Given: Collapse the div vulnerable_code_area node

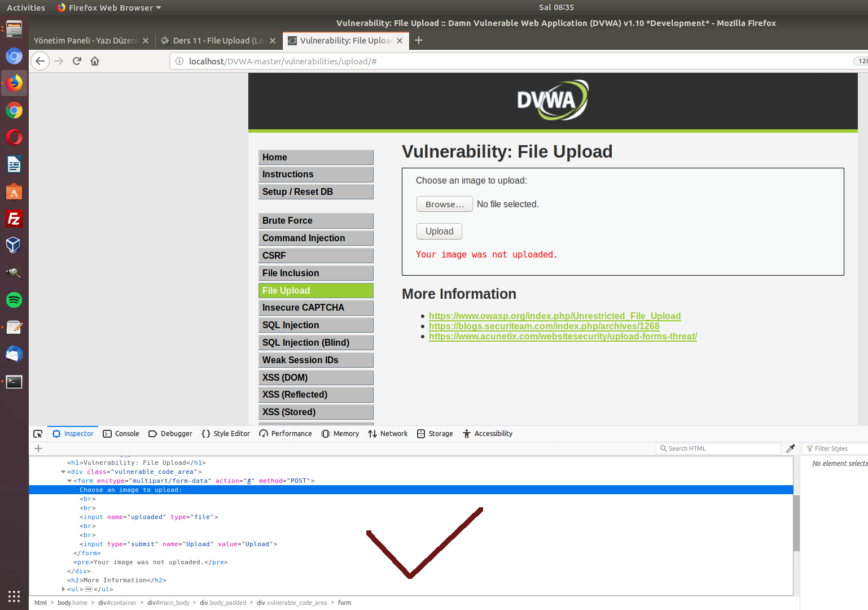Looking at the screenshot, I should 63,472.
